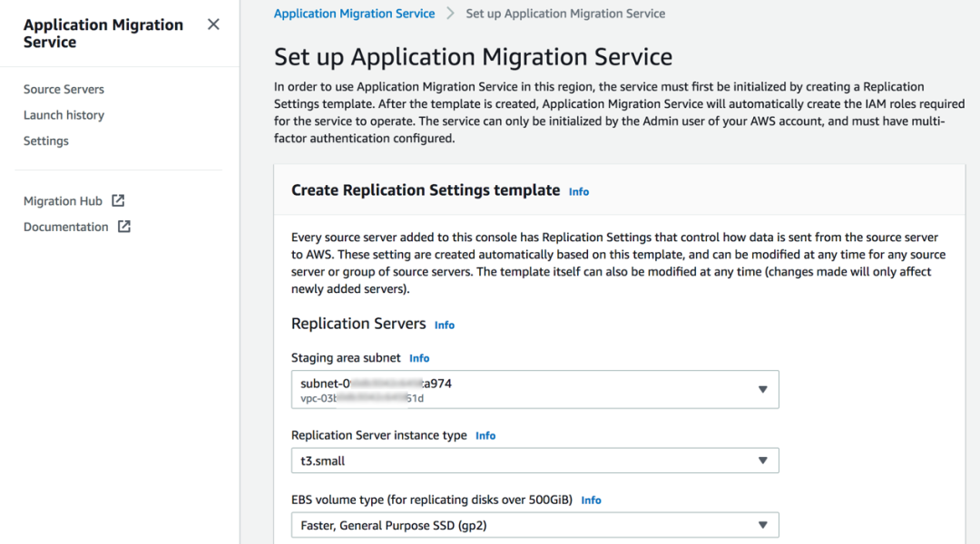Open the Documentation link
Viewport: 980px width, 544px height.
coord(65,227)
